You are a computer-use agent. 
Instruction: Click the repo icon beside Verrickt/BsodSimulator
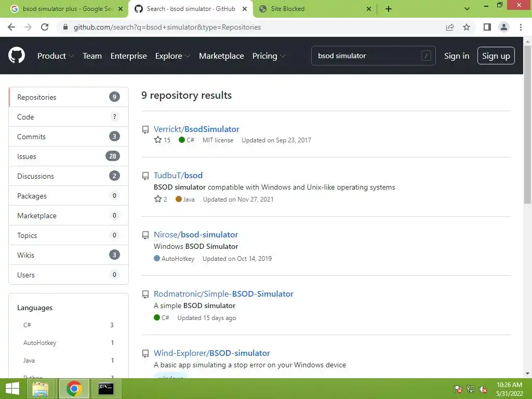point(145,129)
